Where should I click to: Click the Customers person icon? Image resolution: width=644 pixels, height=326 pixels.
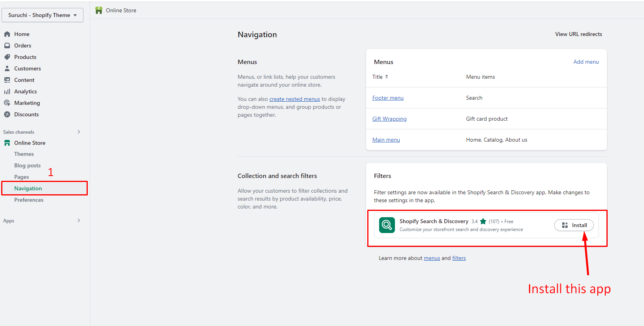coord(7,68)
